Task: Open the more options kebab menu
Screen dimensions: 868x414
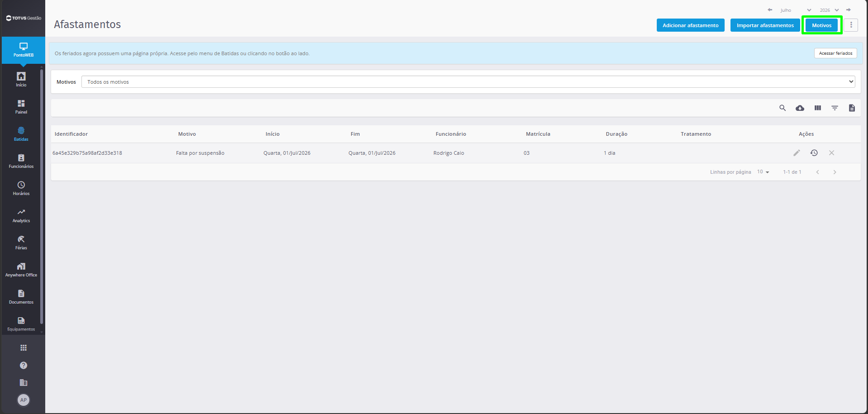Action: point(851,25)
